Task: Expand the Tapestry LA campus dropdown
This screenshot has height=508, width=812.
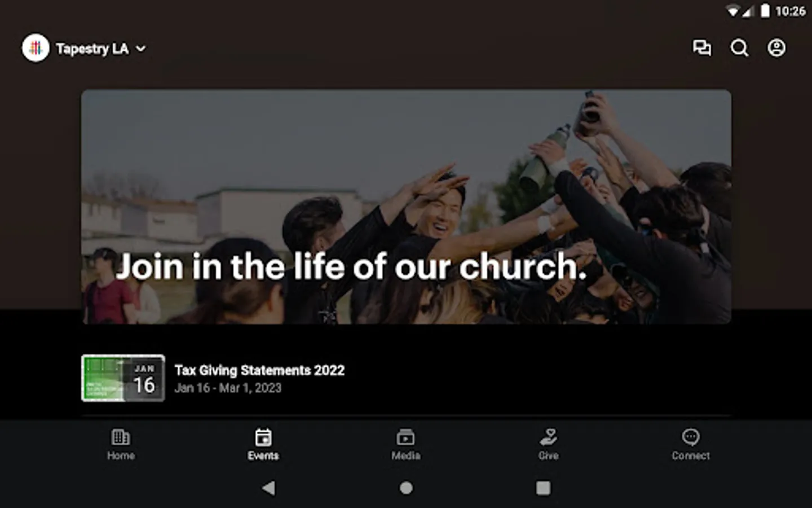Action: pos(140,49)
